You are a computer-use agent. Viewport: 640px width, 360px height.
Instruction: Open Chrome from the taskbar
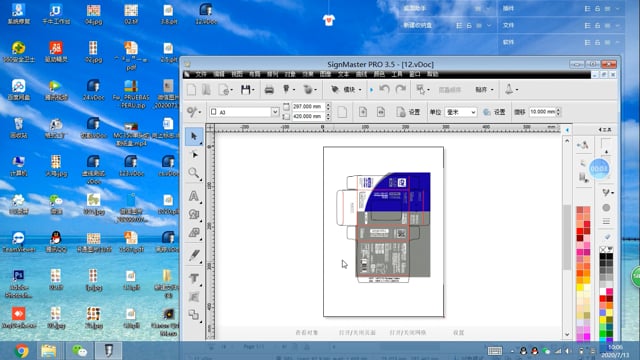[21, 351]
